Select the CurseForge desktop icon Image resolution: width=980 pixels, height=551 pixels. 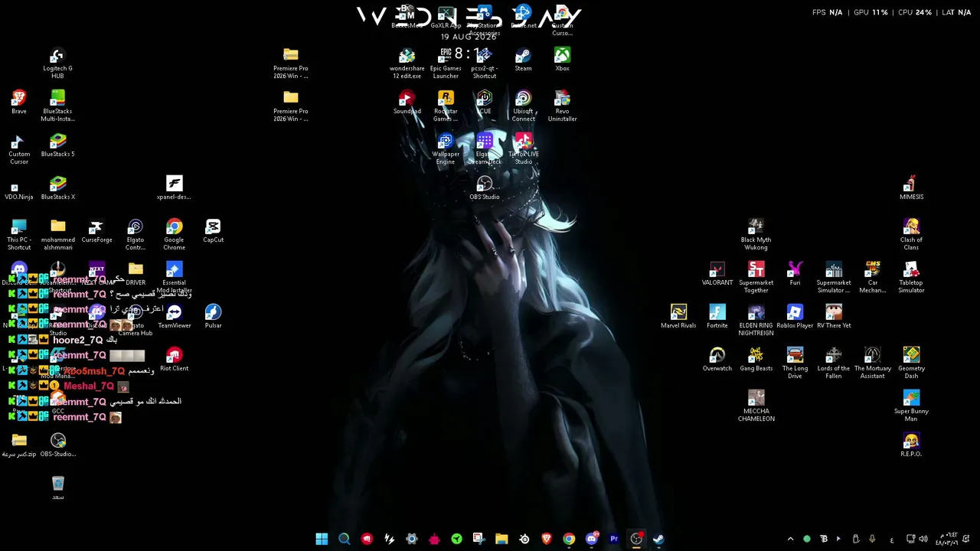96,231
